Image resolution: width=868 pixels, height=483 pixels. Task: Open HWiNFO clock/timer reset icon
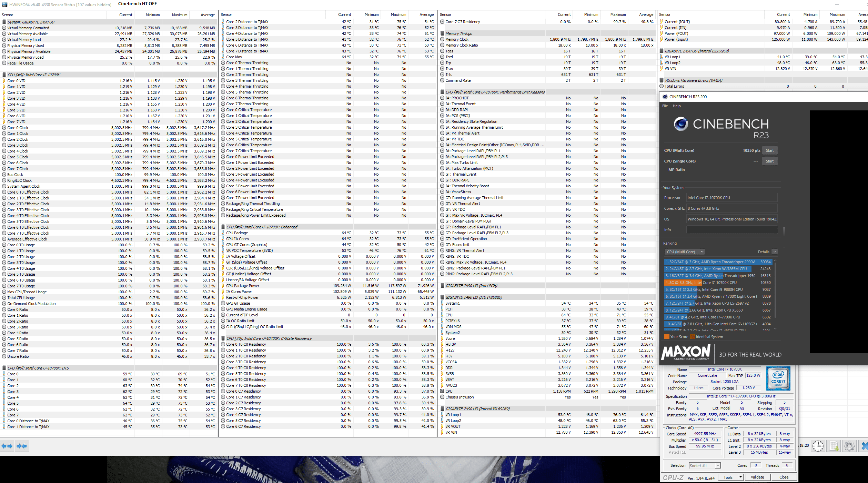click(x=818, y=446)
